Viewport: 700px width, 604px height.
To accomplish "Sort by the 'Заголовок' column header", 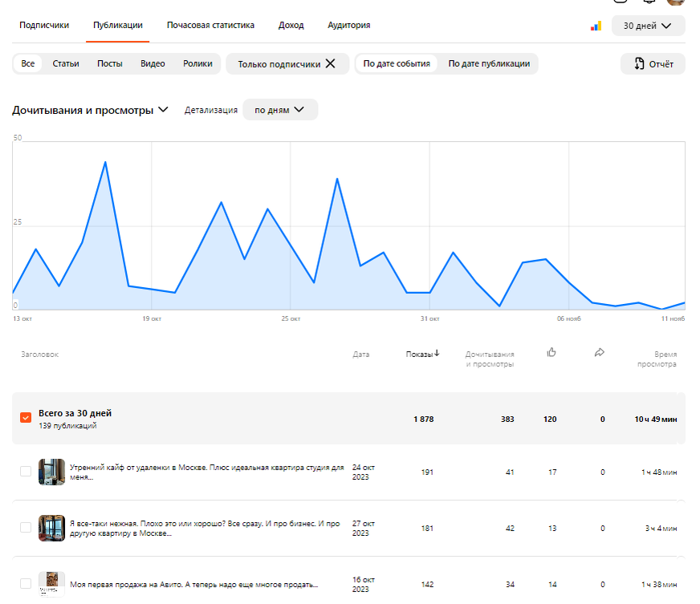I will click(x=39, y=355).
